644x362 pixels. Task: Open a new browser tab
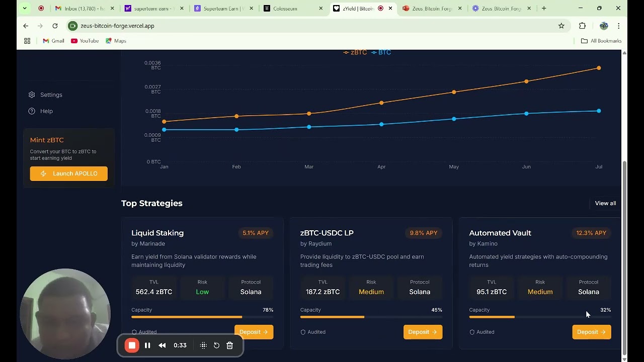pos(544,8)
